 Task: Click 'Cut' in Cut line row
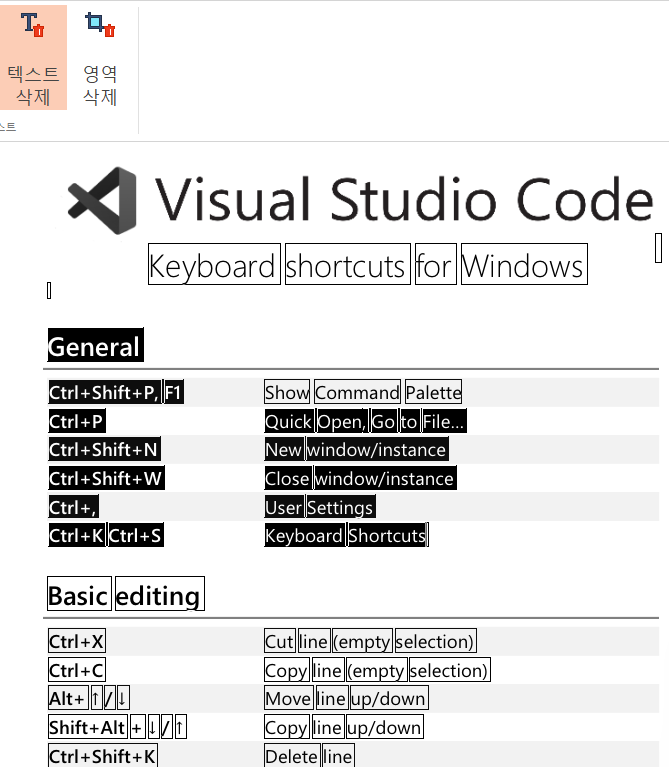(280, 641)
